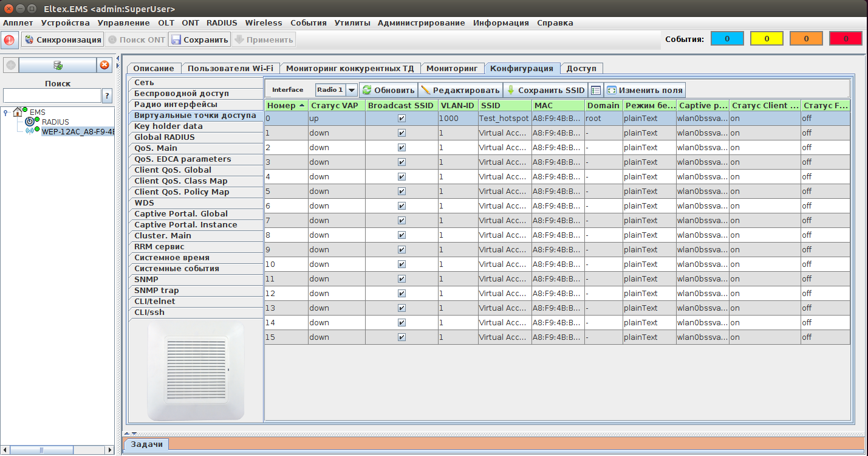This screenshot has width=868, height=456.
Task: Open the Captive Portal. Global section
Action: pos(196,214)
